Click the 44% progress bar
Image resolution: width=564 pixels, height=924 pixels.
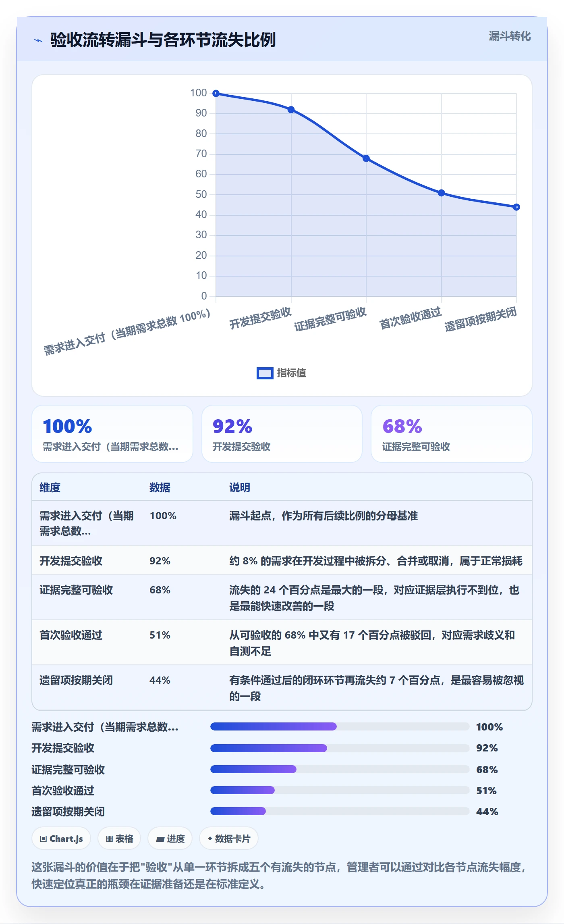[340, 811]
